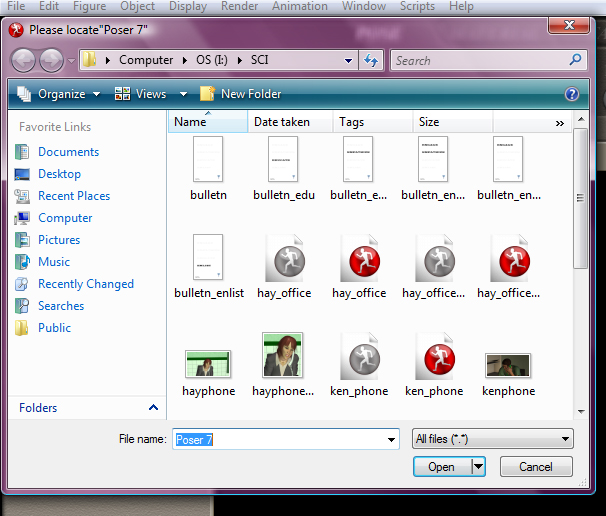Screen dimensions: 606x516
Task: Click the New Folder toolbar button
Action: (240, 94)
